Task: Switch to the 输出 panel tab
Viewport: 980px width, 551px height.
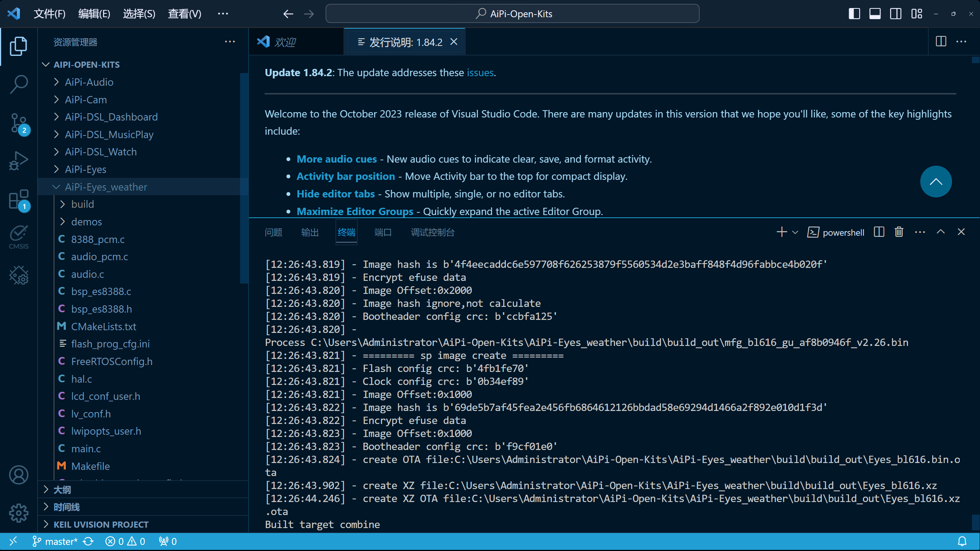Action: 310,232
